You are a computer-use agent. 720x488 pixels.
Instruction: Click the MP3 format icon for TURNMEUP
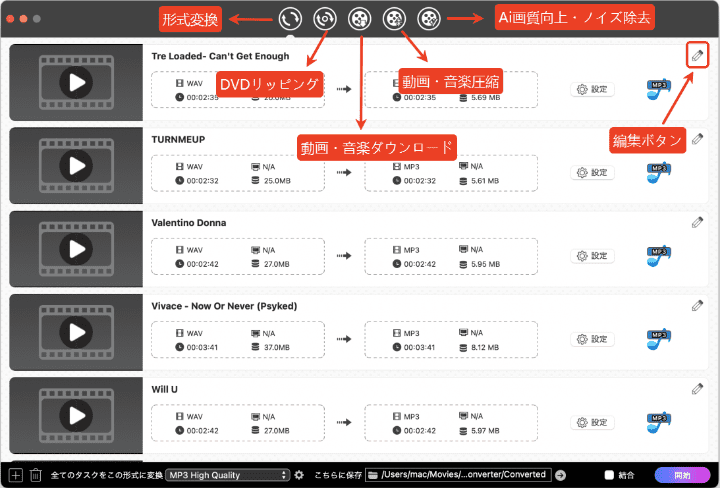click(x=657, y=173)
